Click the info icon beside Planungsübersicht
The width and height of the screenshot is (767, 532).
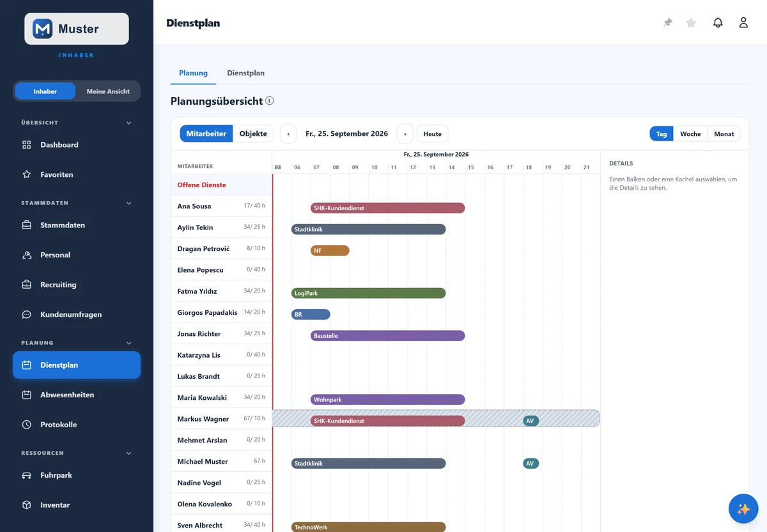click(x=270, y=101)
